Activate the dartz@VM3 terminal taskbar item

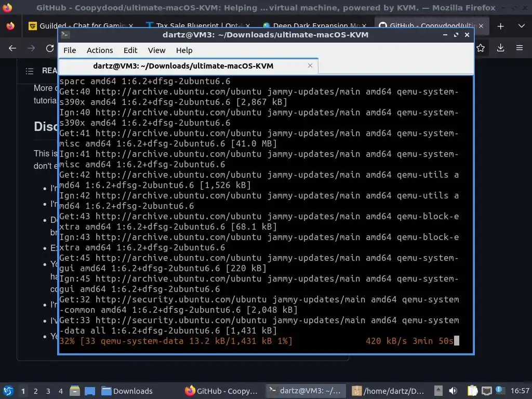pos(305,391)
